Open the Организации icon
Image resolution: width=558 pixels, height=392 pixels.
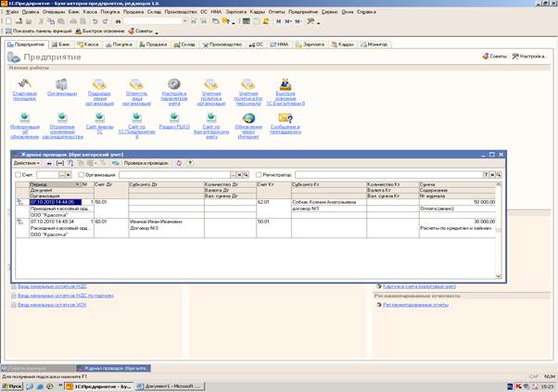click(62, 84)
